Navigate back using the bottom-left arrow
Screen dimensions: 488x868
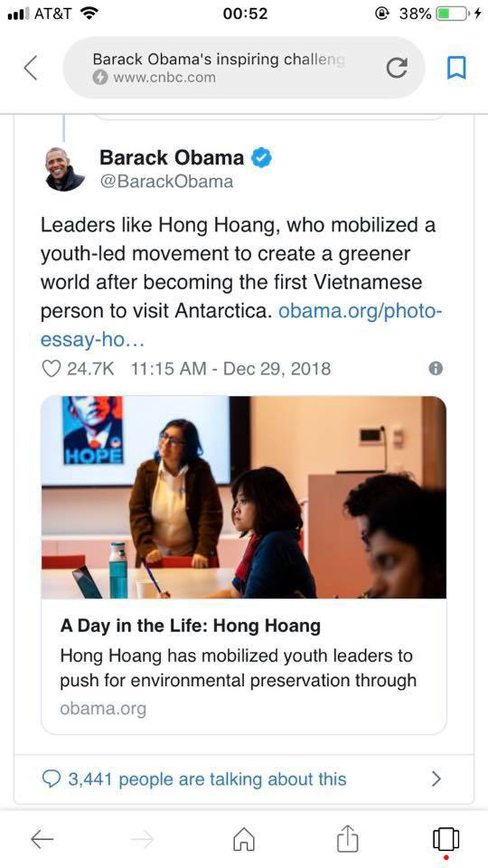42,839
